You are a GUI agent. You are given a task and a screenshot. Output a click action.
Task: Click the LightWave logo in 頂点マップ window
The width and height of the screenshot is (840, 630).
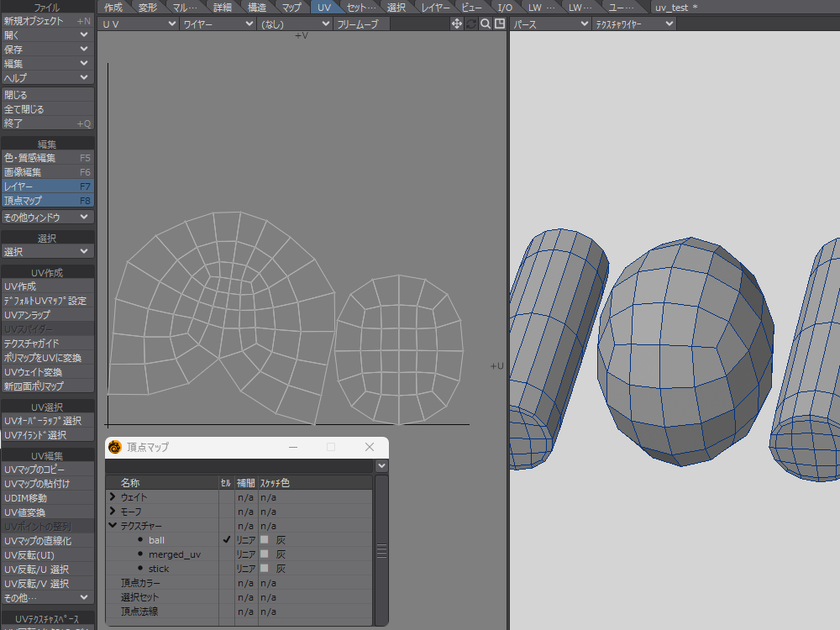click(115, 447)
